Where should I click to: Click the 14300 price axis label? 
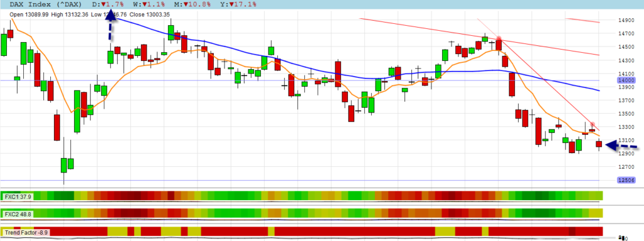pos(626,60)
